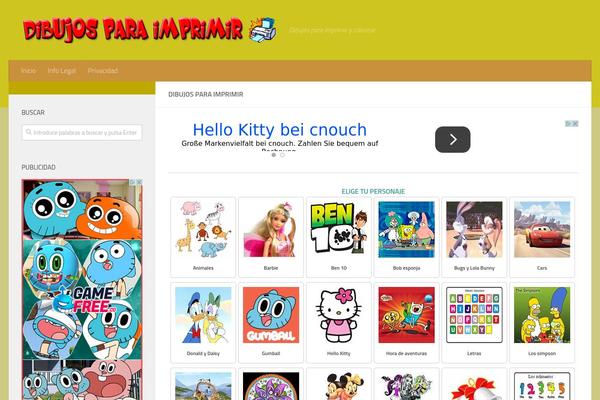Screen dimensions: 600x400
Task: Click the Hello Kitty bei cnouch ad link
Action: (x=280, y=130)
